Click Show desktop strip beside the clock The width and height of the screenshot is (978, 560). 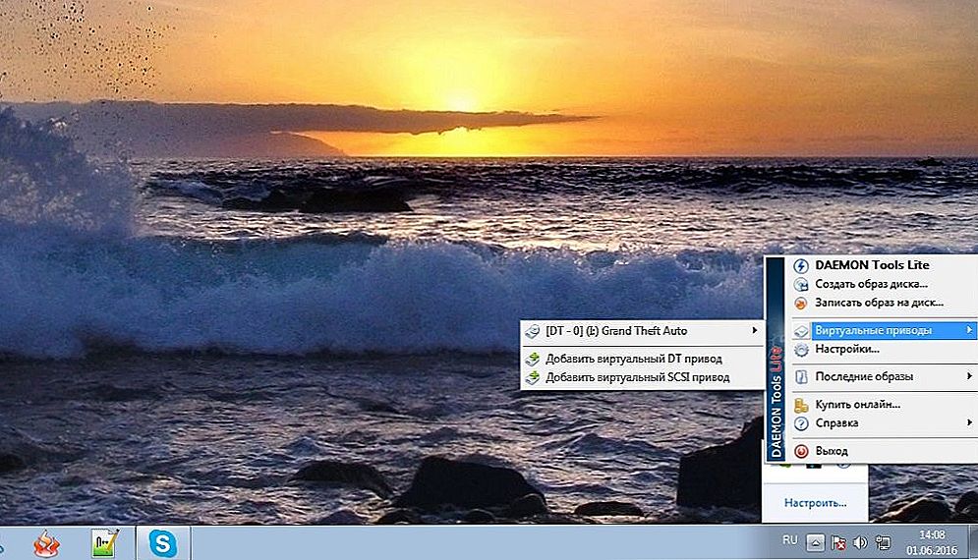pos(973,542)
